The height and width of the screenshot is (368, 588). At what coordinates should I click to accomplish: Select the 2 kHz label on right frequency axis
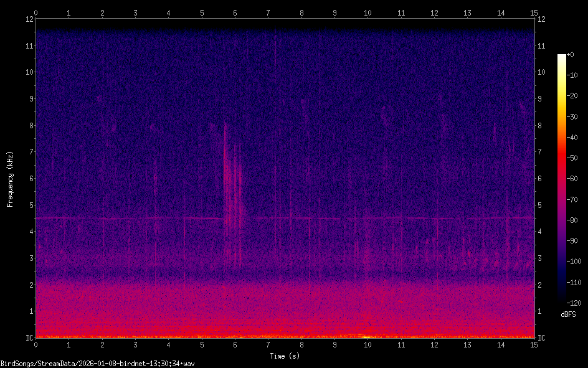(x=540, y=285)
